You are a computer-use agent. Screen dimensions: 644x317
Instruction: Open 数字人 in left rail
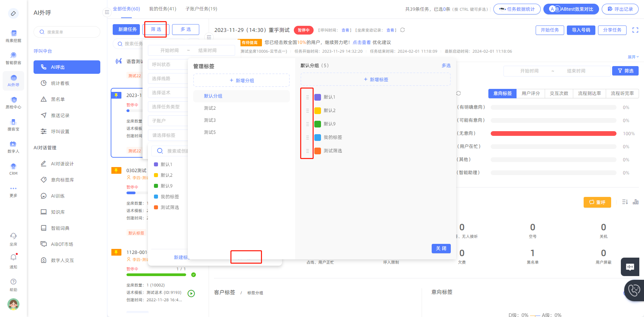coord(13,147)
